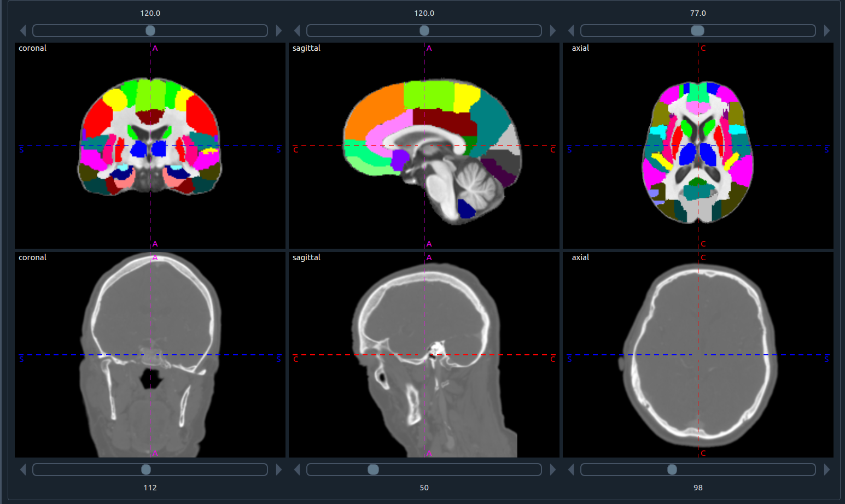
Task: Click bottom axial slider handle at 98
Action: [672, 470]
